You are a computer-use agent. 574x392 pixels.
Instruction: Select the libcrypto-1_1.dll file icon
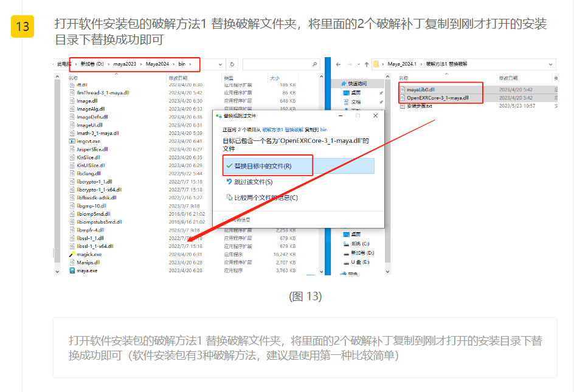pos(72,182)
